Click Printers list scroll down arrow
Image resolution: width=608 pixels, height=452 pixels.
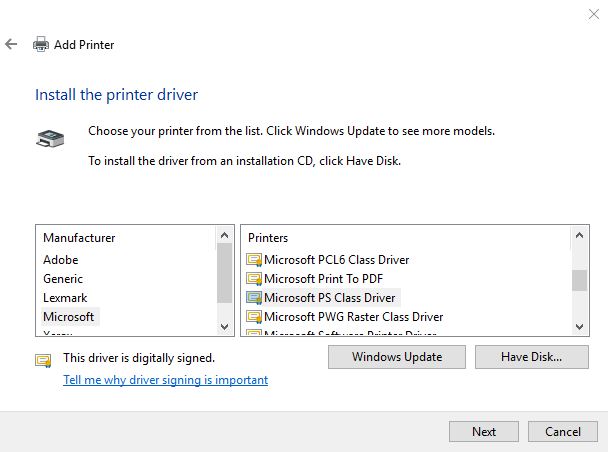(579, 326)
